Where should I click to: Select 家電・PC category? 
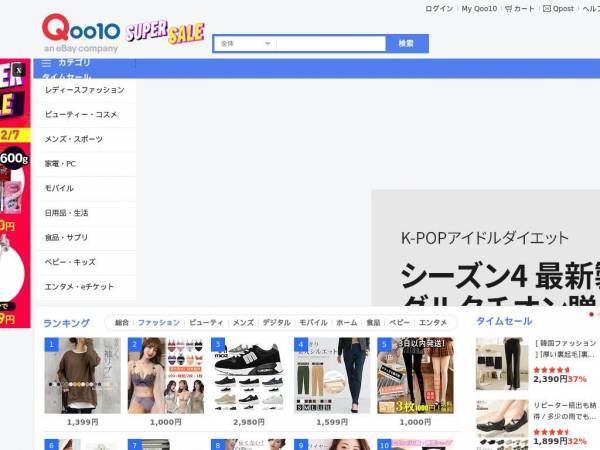[x=85, y=164]
